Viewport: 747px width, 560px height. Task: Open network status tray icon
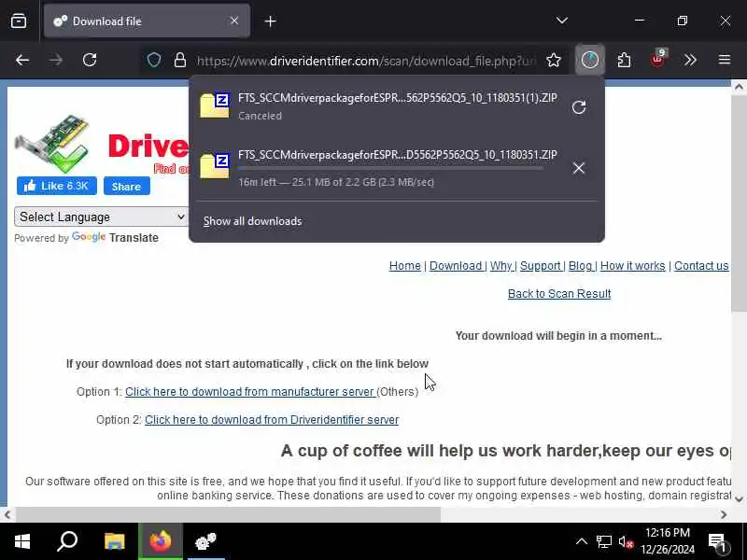pos(604,541)
